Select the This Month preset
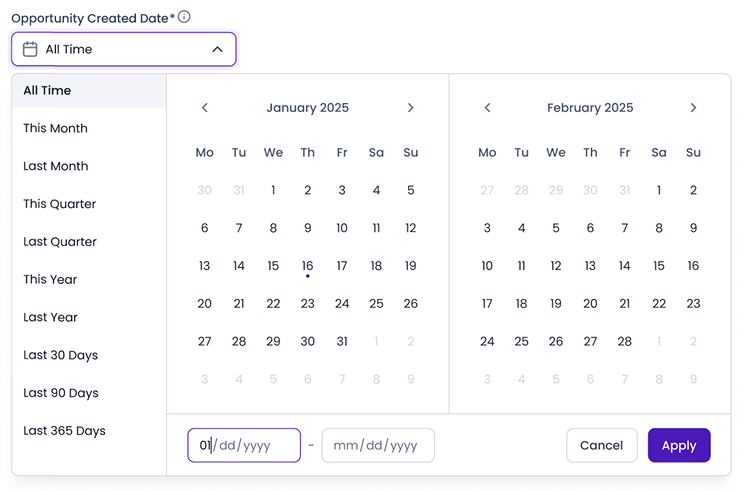750x491 pixels. (89, 128)
